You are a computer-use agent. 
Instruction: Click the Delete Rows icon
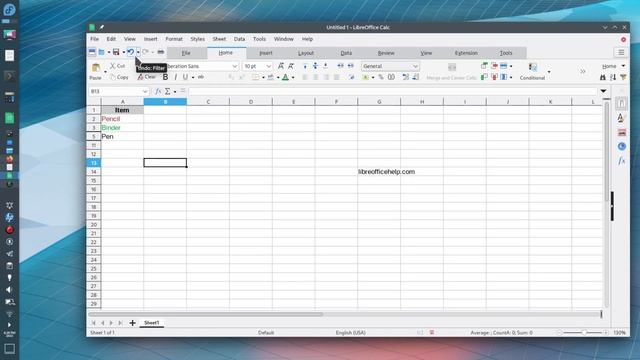pos(494,66)
